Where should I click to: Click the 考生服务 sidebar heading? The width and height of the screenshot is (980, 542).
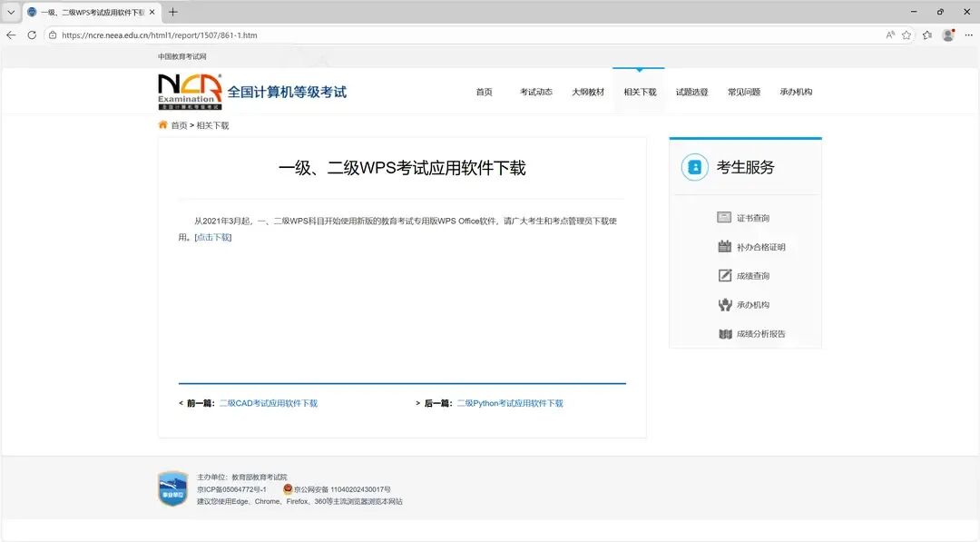(x=745, y=167)
